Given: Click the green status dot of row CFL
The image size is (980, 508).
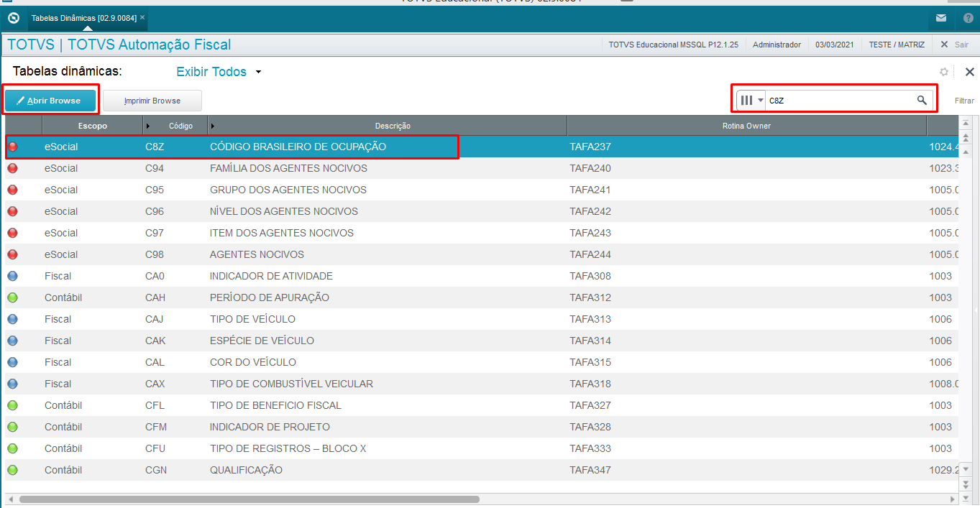Looking at the screenshot, I should click(x=12, y=405).
